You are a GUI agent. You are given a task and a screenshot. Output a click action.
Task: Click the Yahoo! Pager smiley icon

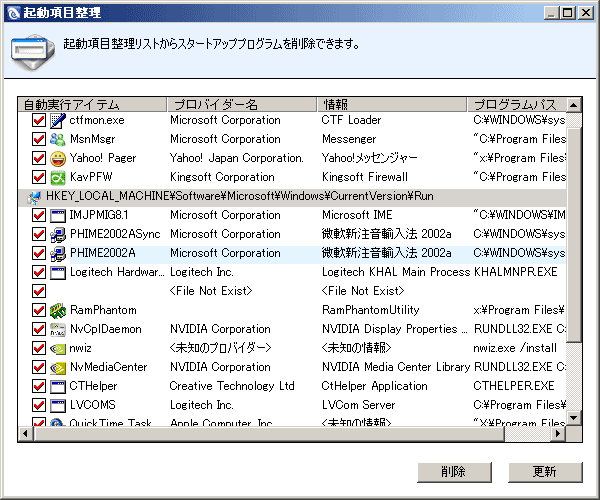[58, 158]
